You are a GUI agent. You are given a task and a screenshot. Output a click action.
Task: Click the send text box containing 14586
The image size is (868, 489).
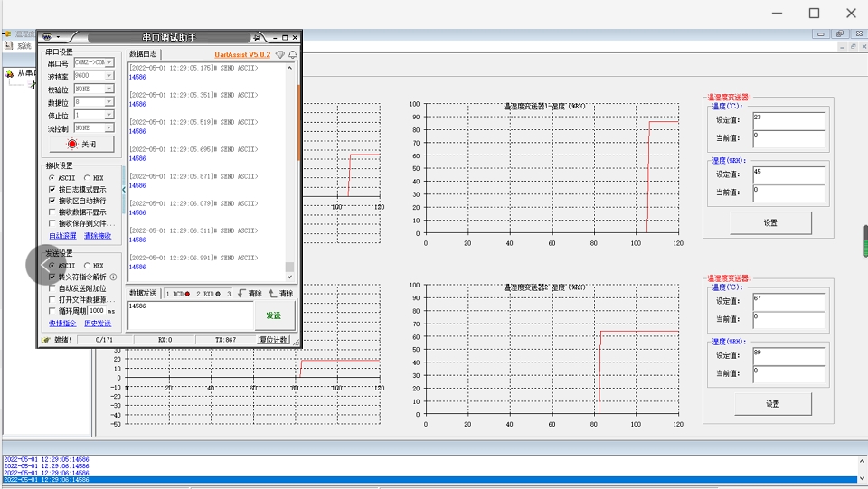click(x=191, y=315)
